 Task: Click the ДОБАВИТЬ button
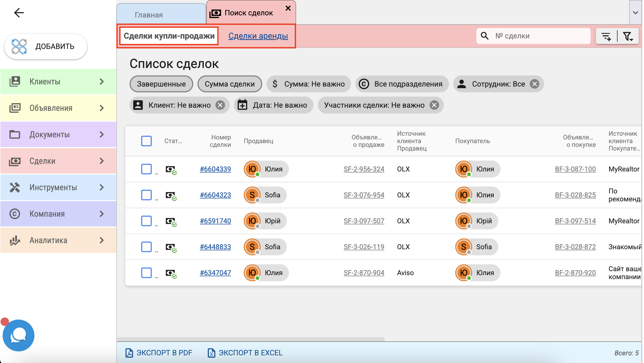coord(45,46)
